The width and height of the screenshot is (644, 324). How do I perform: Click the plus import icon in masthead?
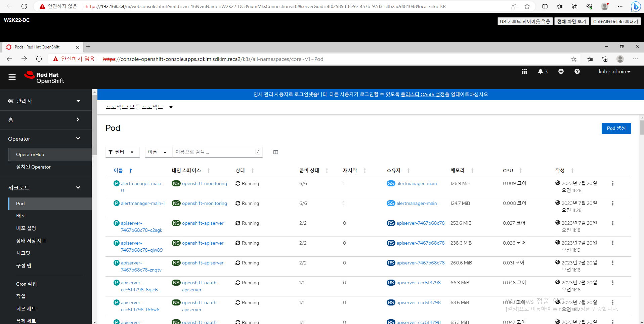pyautogui.click(x=561, y=71)
